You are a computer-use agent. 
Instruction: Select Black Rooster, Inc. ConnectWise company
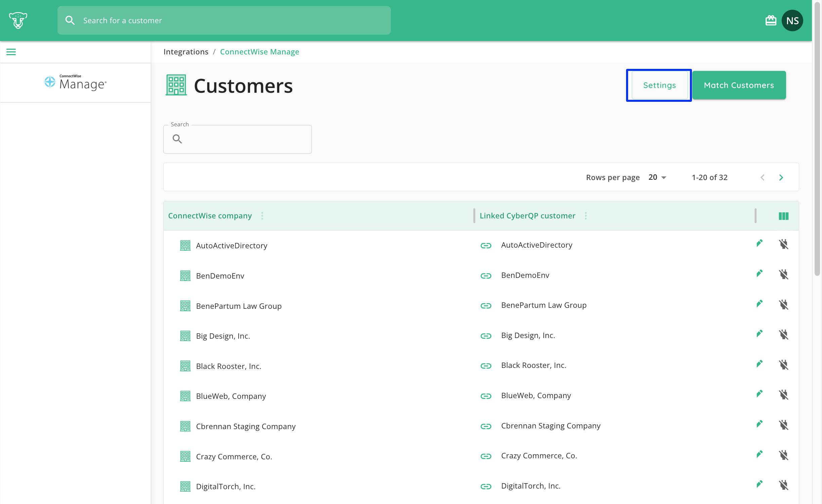(229, 366)
